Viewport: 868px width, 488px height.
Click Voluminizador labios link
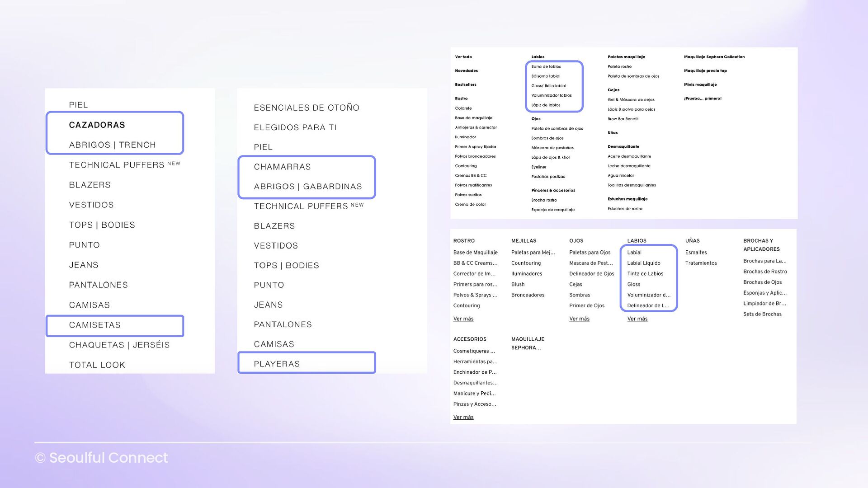click(x=551, y=95)
